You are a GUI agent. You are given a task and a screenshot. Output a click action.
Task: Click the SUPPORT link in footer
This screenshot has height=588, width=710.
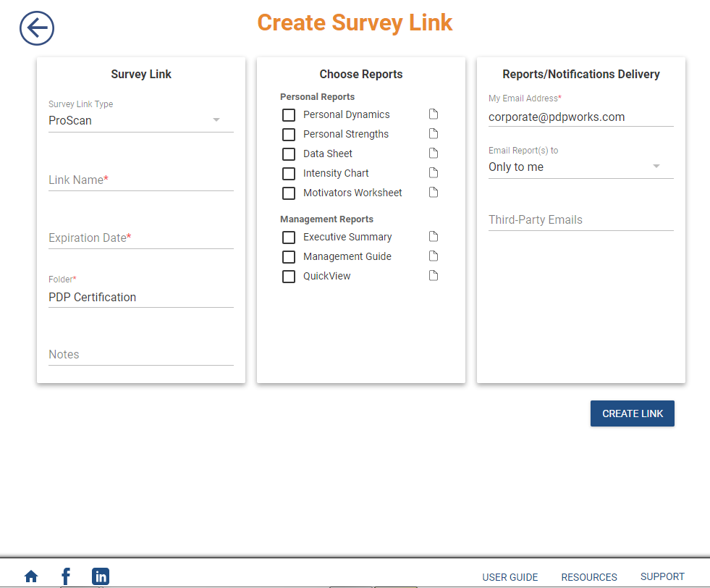click(x=662, y=576)
